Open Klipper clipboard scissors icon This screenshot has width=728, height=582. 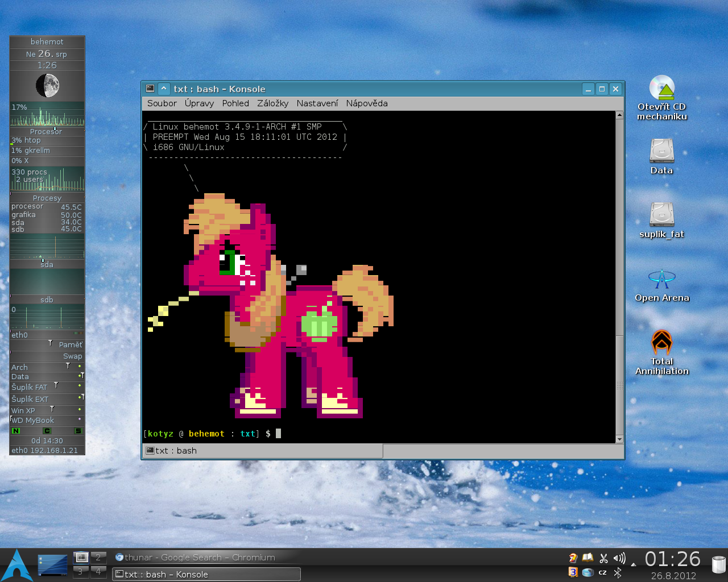[x=603, y=558]
